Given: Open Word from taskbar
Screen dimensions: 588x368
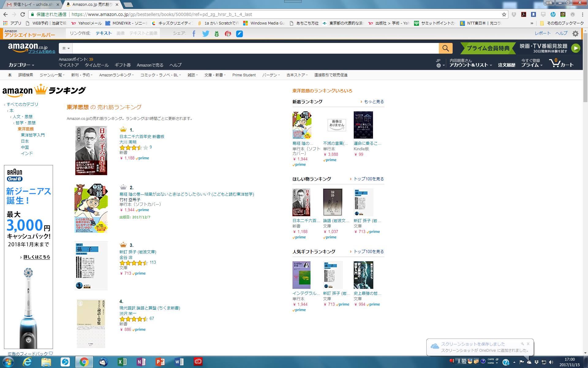Looking at the screenshot, I should 179,362.
